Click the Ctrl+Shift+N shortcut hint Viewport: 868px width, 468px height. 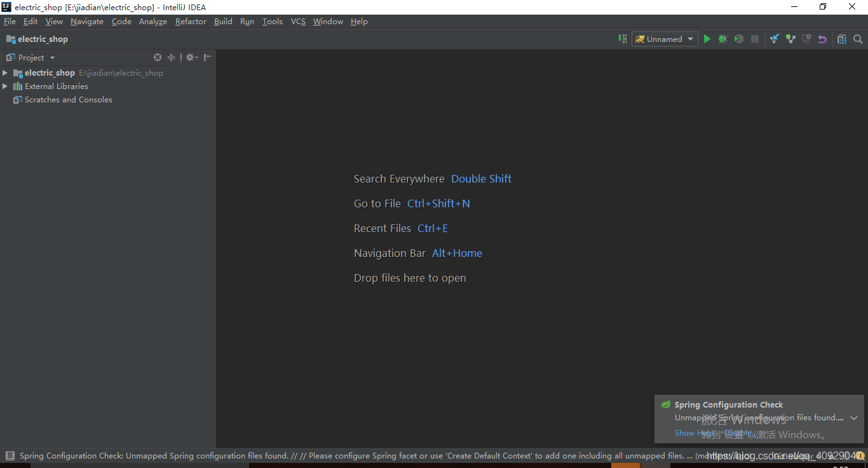coord(438,203)
